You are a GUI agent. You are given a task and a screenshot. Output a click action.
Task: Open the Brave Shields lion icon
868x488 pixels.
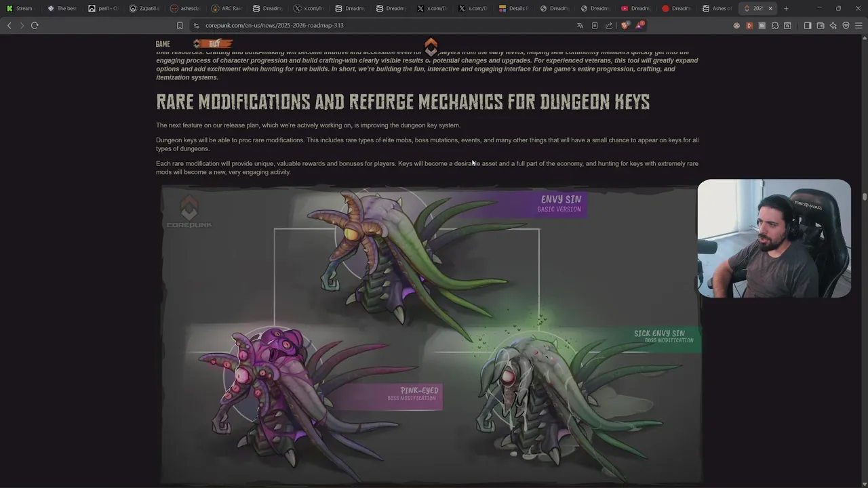625,25
